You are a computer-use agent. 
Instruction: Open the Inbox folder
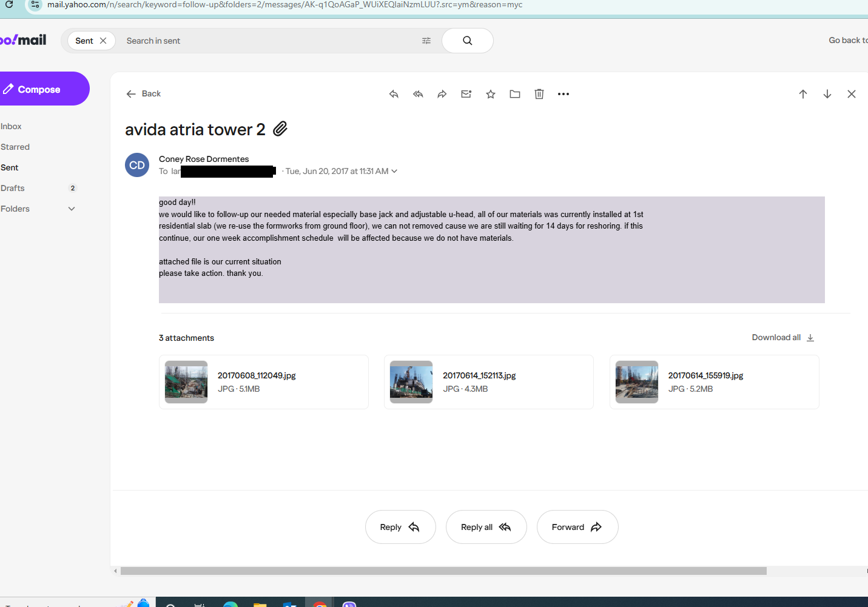(x=11, y=126)
